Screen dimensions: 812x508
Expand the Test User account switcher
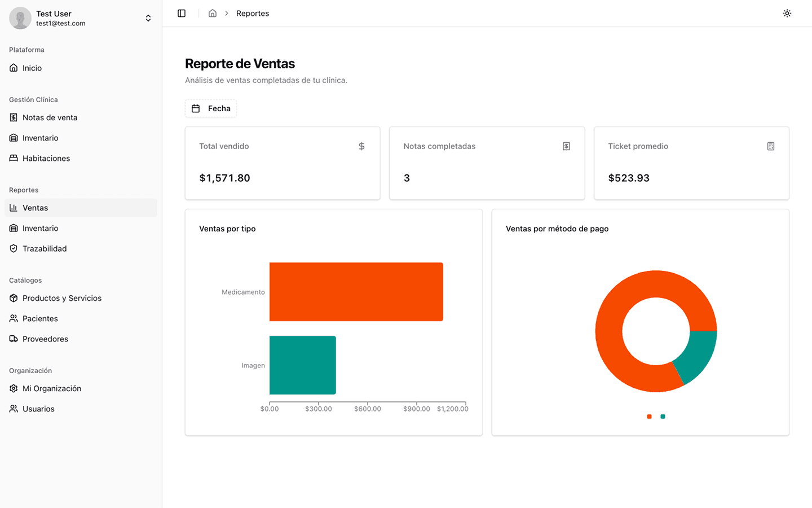(148, 18)
